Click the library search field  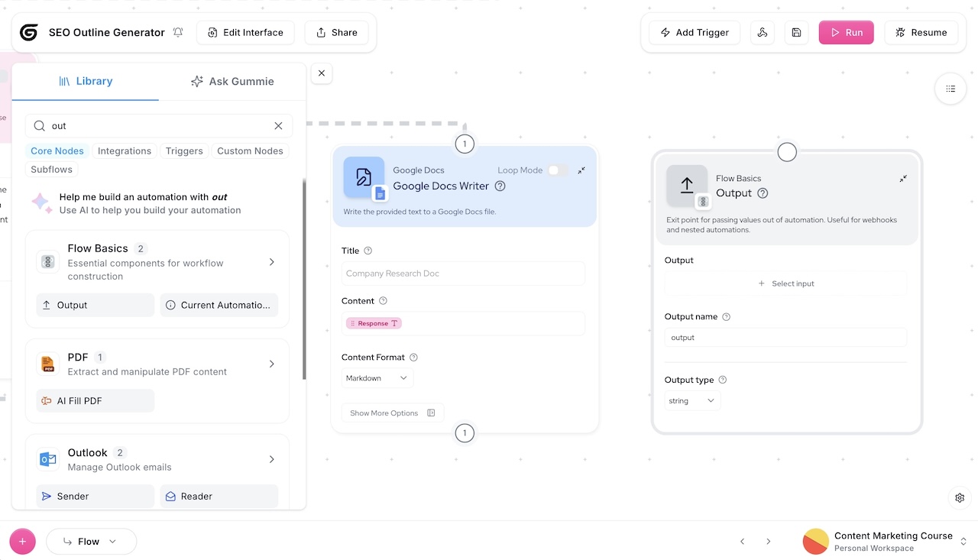point(159,126)
